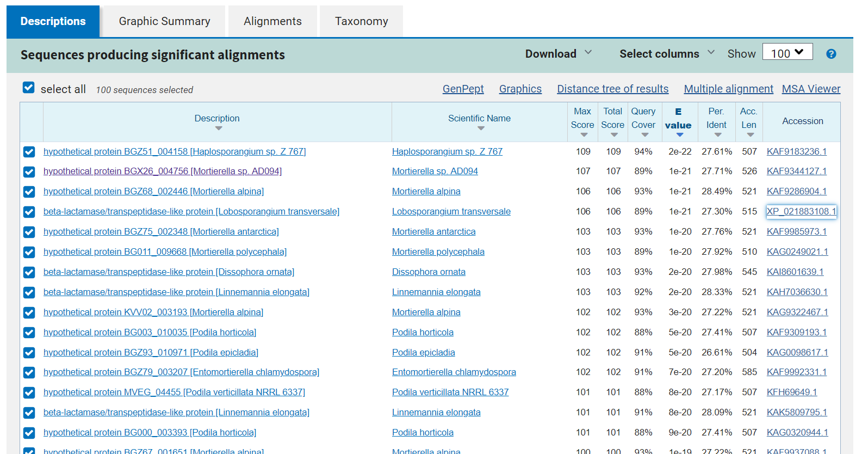This screenshot has height=454, width=868.
Task: Launch the MSA Viewer link
Action: coord(811,89)
